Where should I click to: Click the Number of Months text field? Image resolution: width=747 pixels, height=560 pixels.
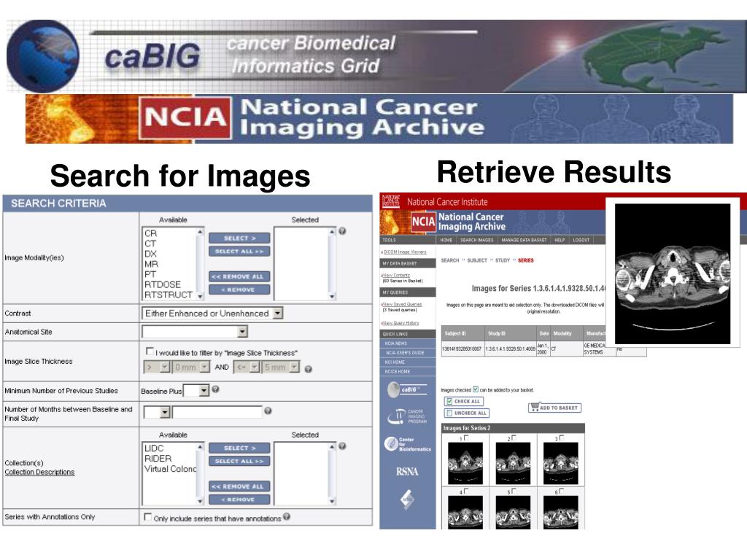pos(217,412)
